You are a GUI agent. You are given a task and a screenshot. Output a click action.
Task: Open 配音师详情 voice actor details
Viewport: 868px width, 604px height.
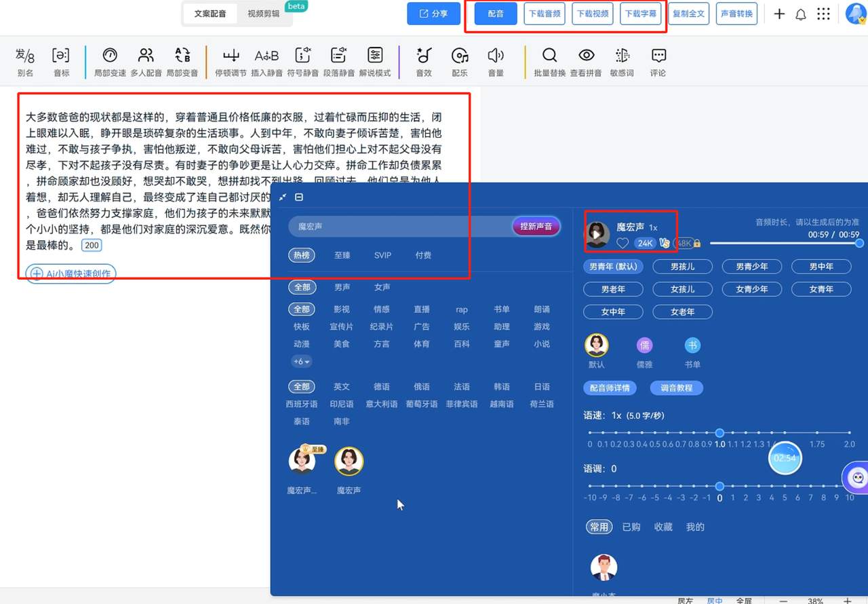pyautogui.click(x=610, y=388)
